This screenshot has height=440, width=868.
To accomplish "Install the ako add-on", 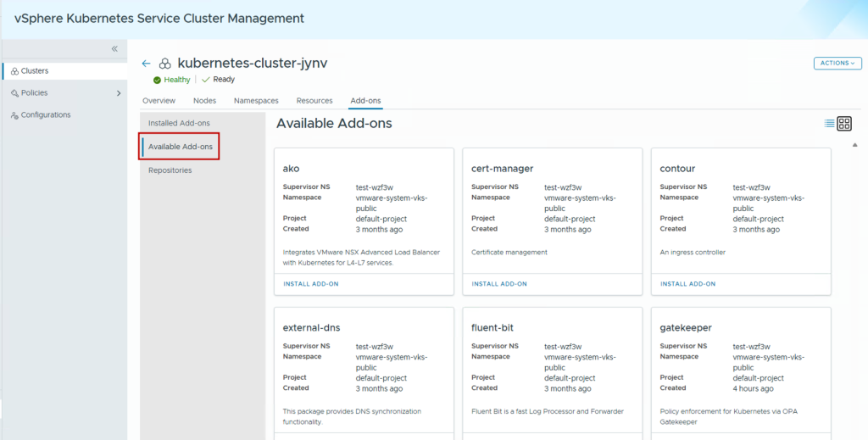I will (310, 284).
